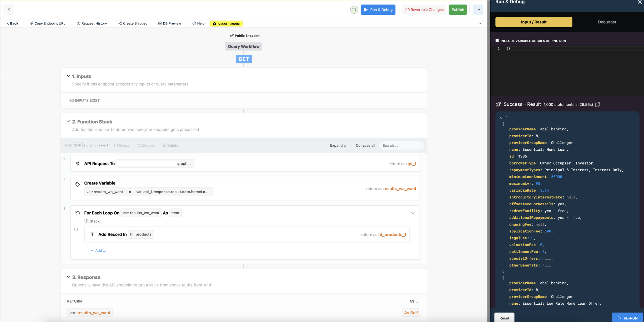This screenshot has height=322, width=644.
Task: Open DB Preview
Action: coord(169,23)
